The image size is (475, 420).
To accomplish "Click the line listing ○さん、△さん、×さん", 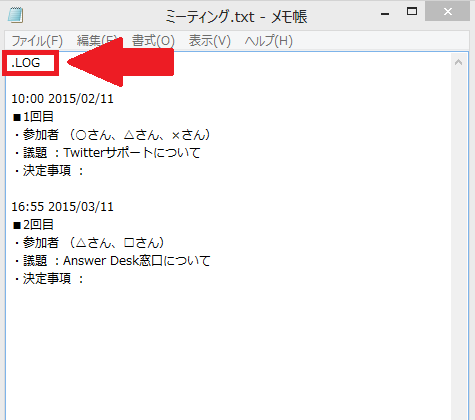I will 112,135.
